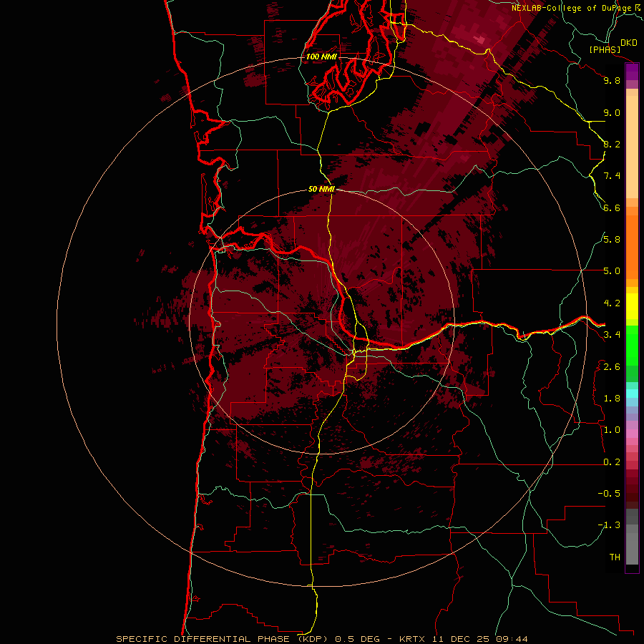The image size is (644, 644).
Task: Click the 3.4 value on the scale
Action: coord(612,335)
